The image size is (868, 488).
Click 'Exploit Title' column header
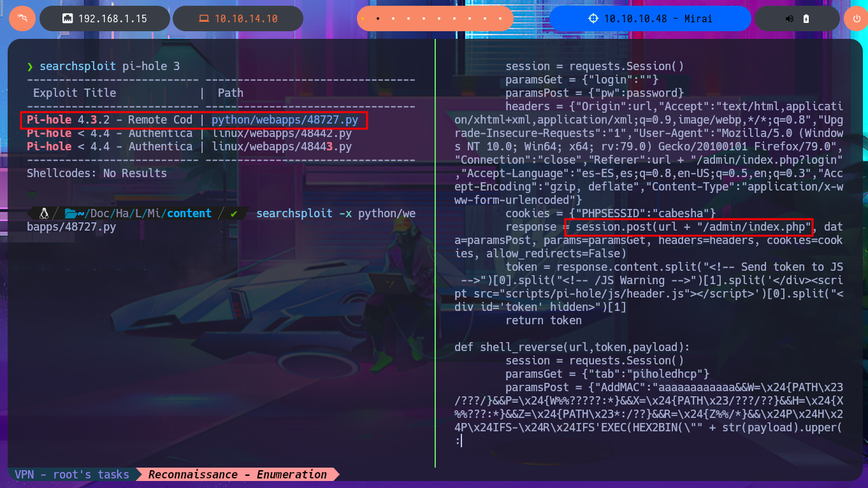tap(75, 93)
